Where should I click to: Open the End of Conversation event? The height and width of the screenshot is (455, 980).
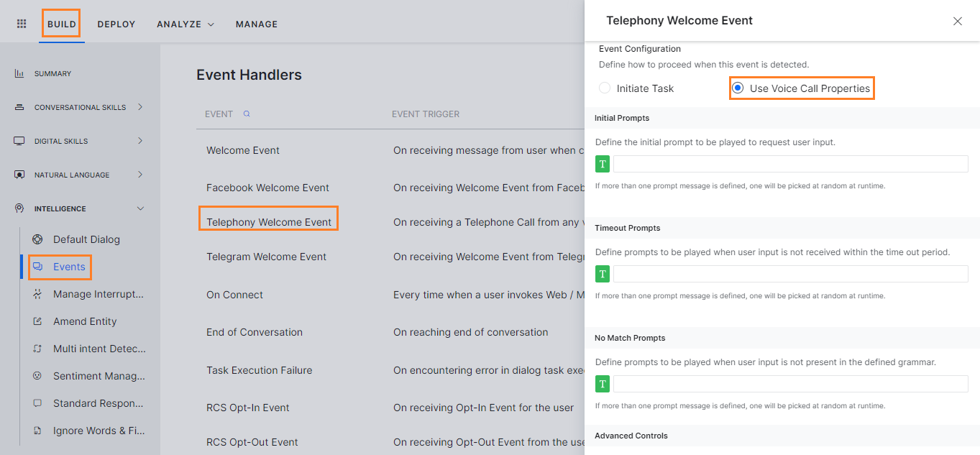point(255,332)
